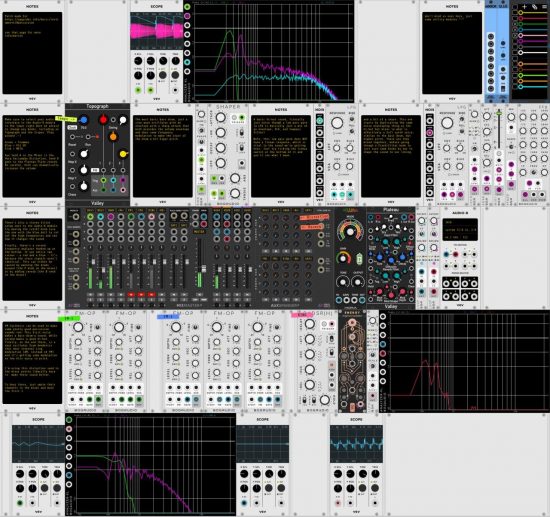Click the Notes text area left of Topograph
Screen dimensions: 550x517
(x=32, y=156)
